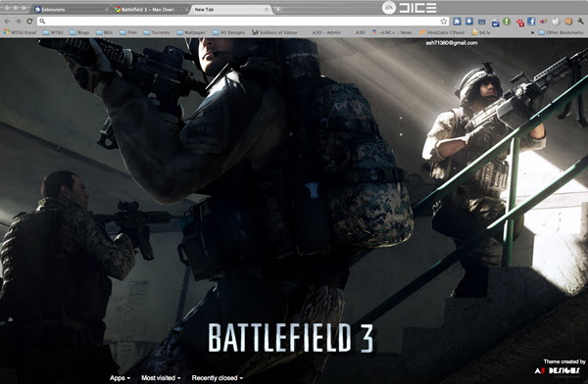
Task: Click the green exclamation mark extension
Action: tap(507, 22)
